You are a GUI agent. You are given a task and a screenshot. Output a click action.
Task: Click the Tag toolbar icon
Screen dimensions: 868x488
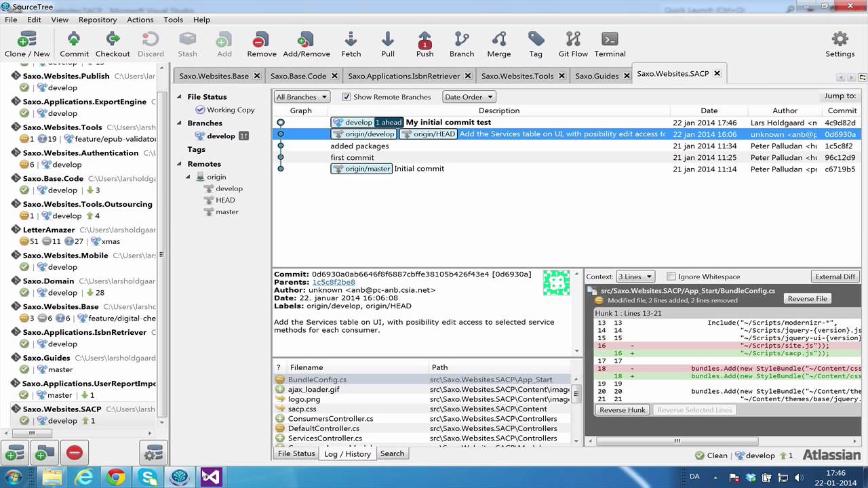pos(536,44)
